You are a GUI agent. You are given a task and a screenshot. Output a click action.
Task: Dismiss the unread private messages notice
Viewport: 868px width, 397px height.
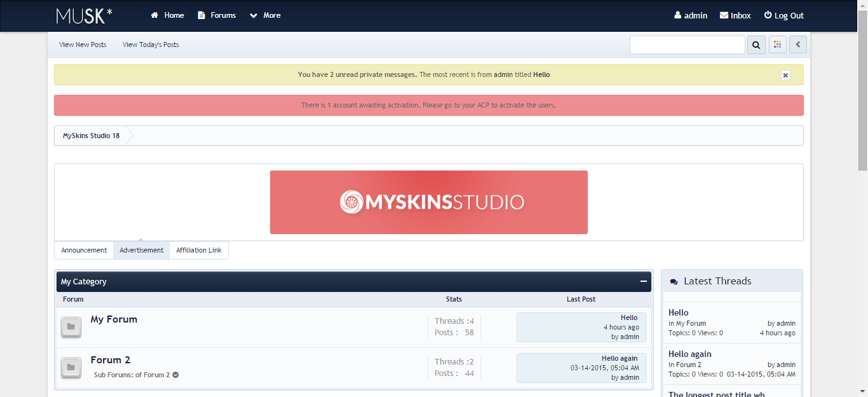pyautogui.click(x=785, y=75)
